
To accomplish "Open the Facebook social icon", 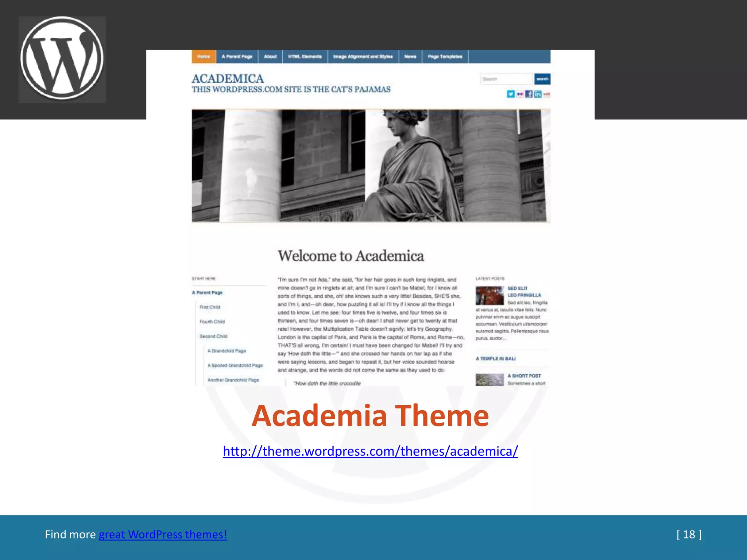I will coord(529,94).
